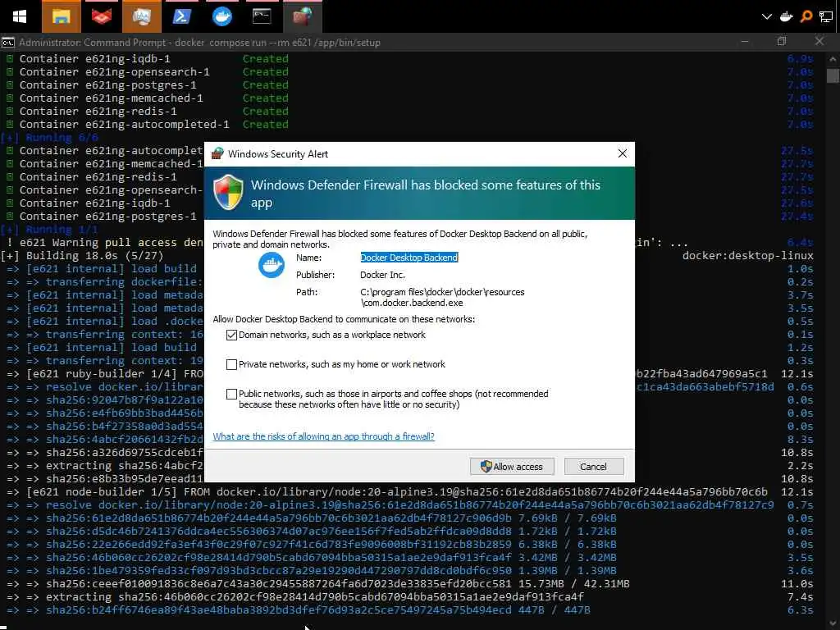The width and height of the screenshot is (840, 630).
Task: Click the extracting sha256:46b060cc line
Action: click(315, 597)
